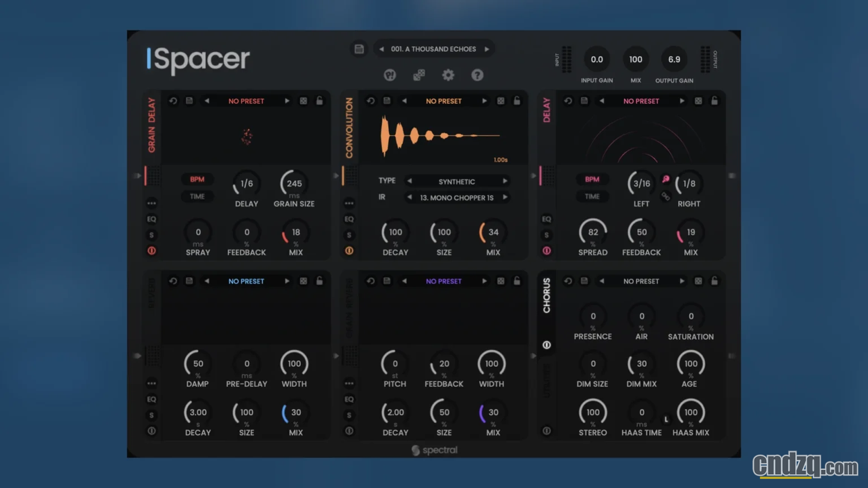Select next IR after Mono Chopper 1S

pyautogui.click(x=505, y=197)
